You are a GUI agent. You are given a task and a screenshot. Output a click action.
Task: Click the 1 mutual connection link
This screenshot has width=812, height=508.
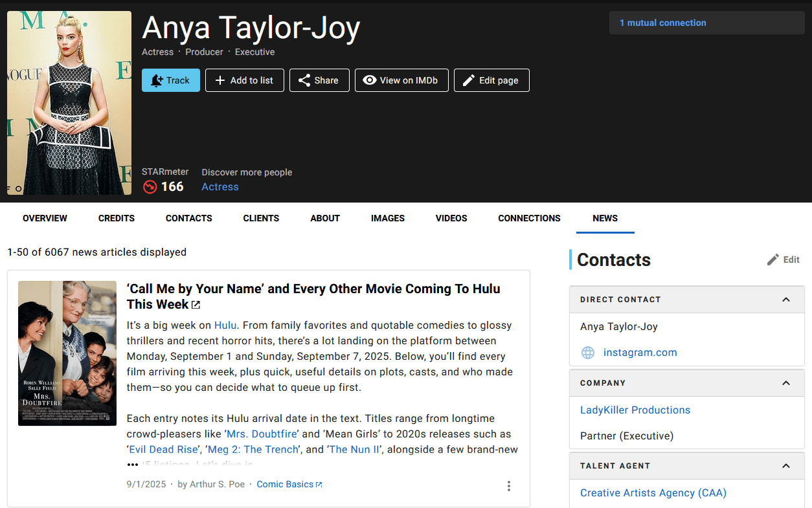tap(662, 23)
